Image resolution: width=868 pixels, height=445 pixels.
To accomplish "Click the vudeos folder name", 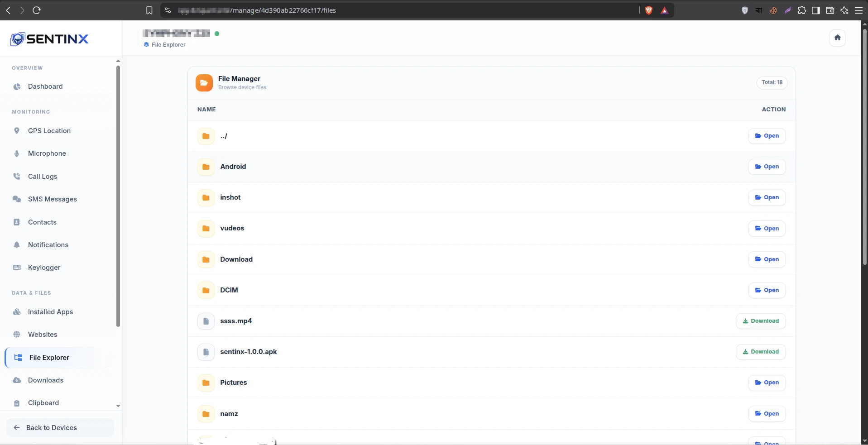I will [232, 228].
